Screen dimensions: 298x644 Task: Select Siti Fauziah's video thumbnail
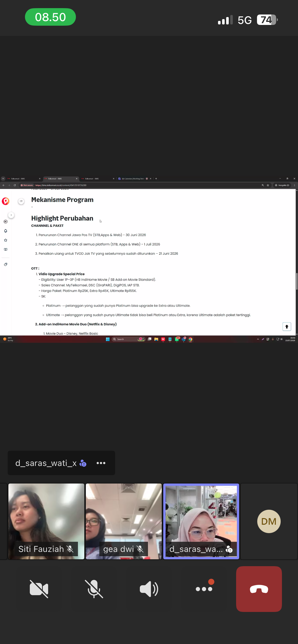(46, 521)
